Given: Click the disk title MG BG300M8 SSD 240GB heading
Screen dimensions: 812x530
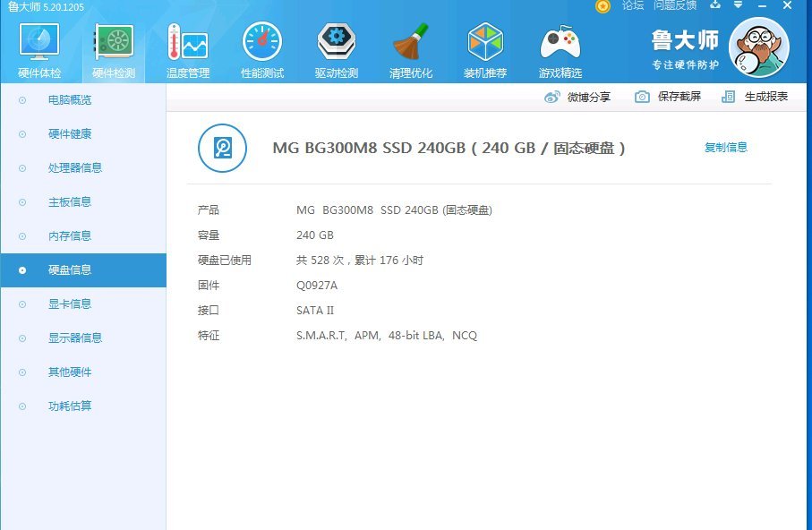Looking at the screenshot, I should 449,149.
